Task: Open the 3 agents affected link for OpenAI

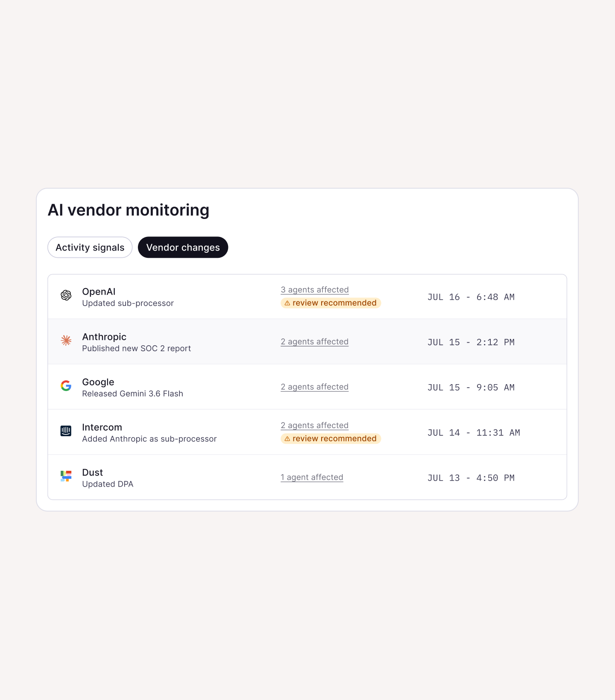Action: point(315,290)
